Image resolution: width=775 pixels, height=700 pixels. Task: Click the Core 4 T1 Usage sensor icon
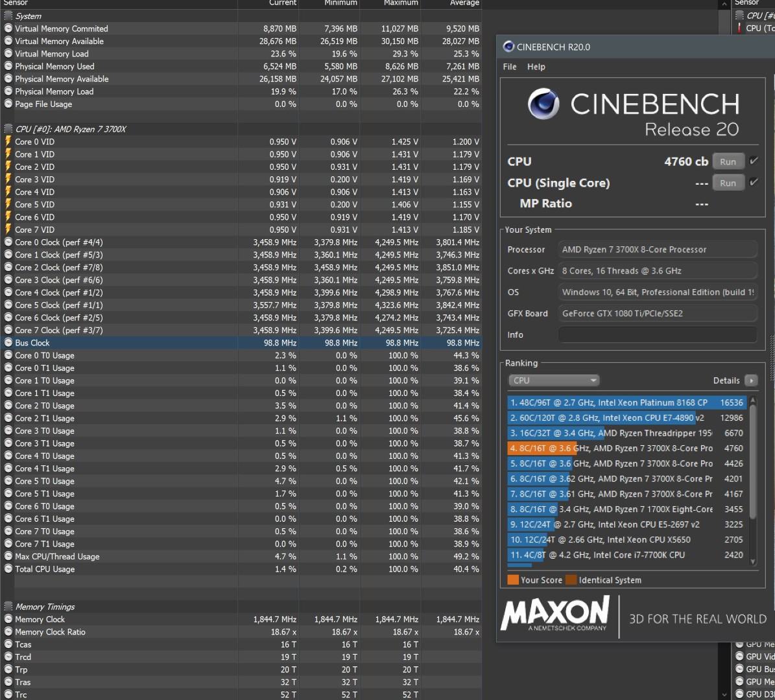click(8, 469)
